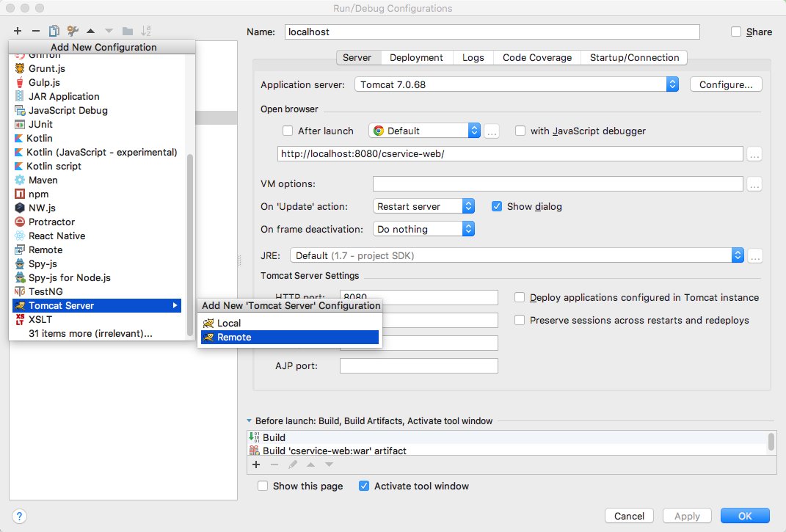The width and height of the screenshot is (786, 532).
Task: Check Preserve sessions across restarts and redeploys
Action: click(520, 321)
